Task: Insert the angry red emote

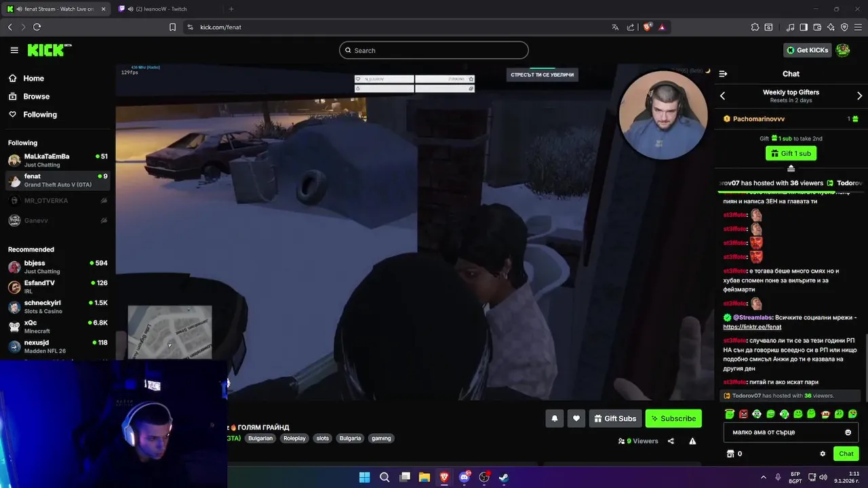Action: coord(743,414)
